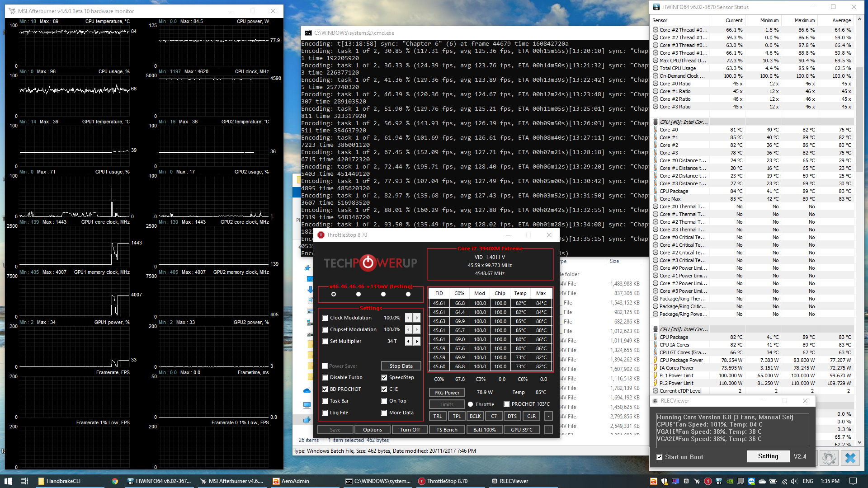Launch TS Bench
868x488 pixels.
click(447, 430)
